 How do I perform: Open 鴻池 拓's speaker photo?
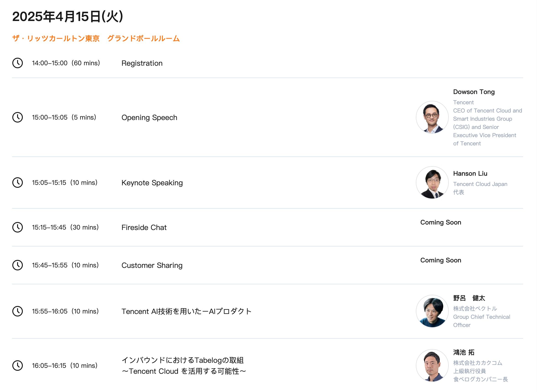click(x=432, y=366)
